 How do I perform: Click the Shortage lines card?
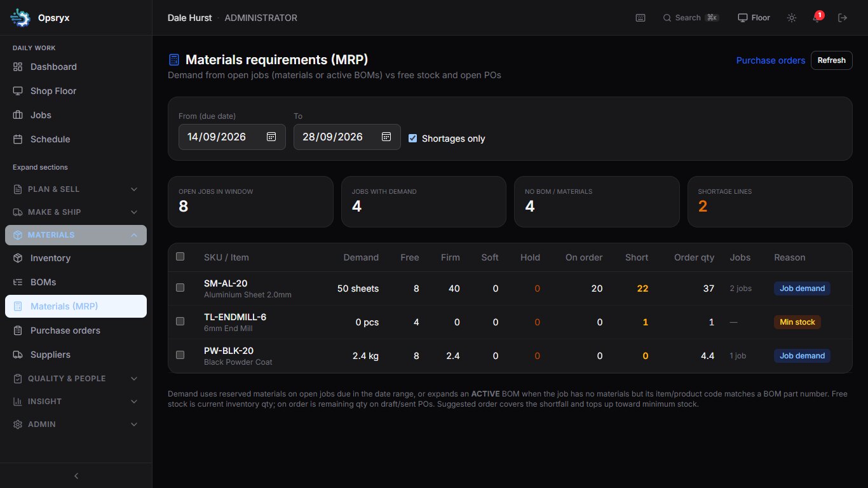coord(770,201)
